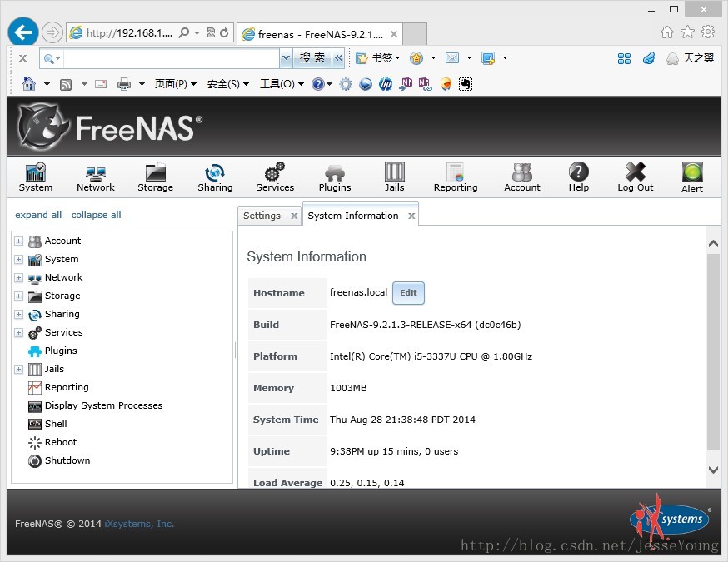This screenshot has height=562, width=728.
Task: Click the 天之翼 toolbar item
Action: [690, 58]
